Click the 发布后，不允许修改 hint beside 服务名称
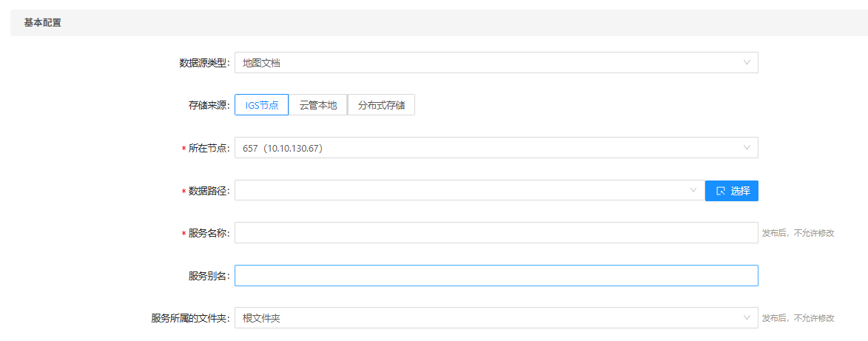Viewport: 868px width, 341px height. click(798, 233)
